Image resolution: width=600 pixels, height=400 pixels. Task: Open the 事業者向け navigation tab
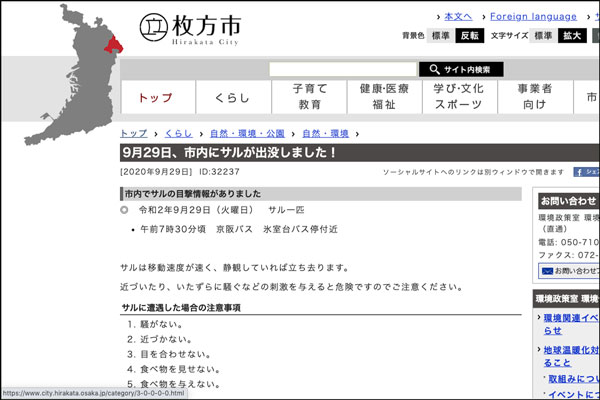[x=535, y=97]
